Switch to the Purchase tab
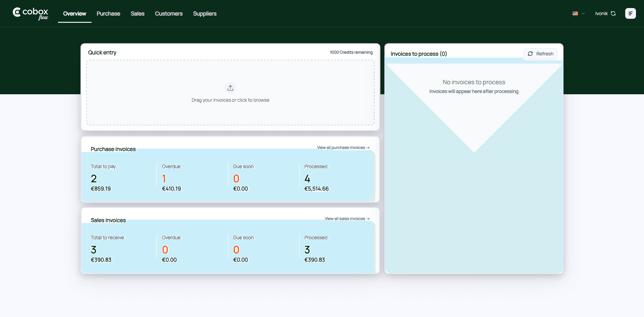Viewport: 644px width, 317px height. coord(108,13)
